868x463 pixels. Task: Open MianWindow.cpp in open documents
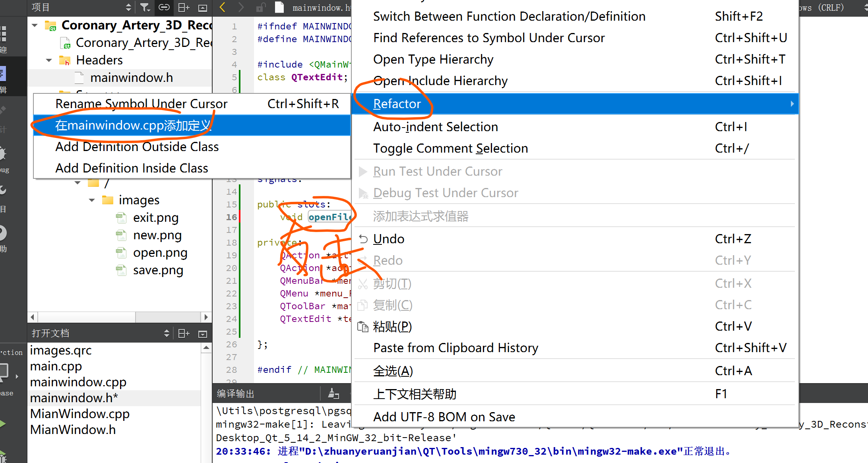coord(80,414)
